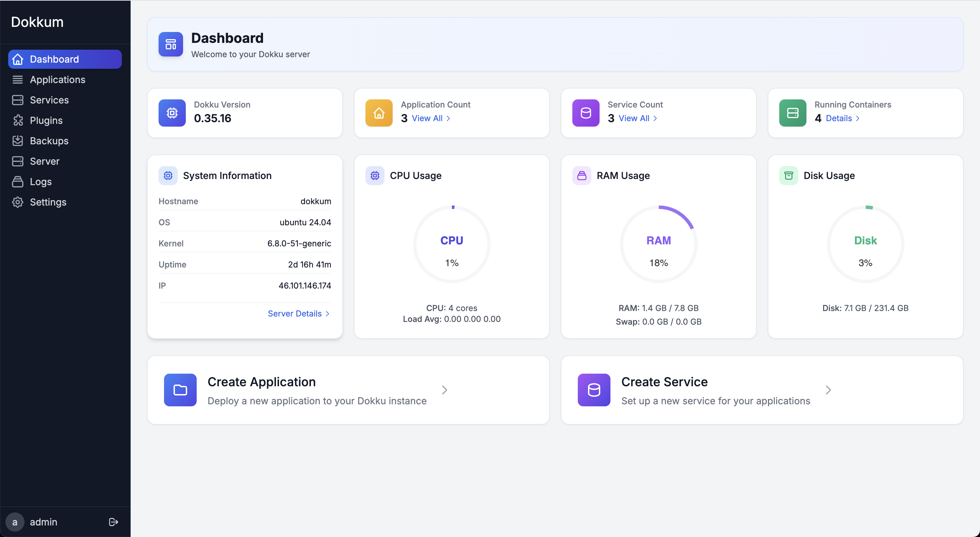
Task: Expand Server Details in System Information
Action: (298, 313)
